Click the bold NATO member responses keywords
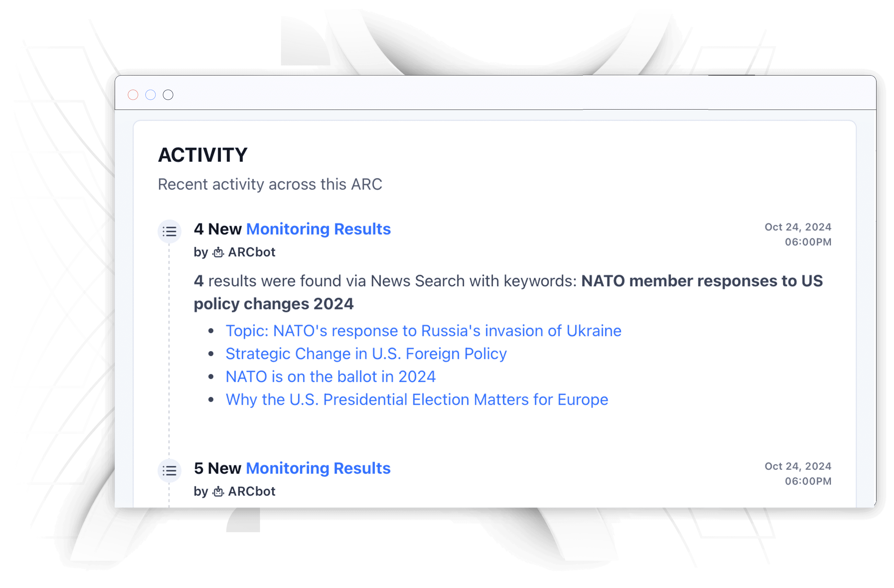Screen dimensions: 894x588 coord(508,292)
